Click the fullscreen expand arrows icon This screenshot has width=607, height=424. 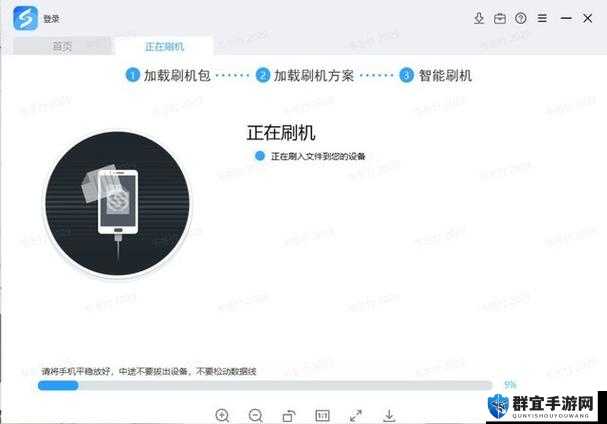click(356, 416)
